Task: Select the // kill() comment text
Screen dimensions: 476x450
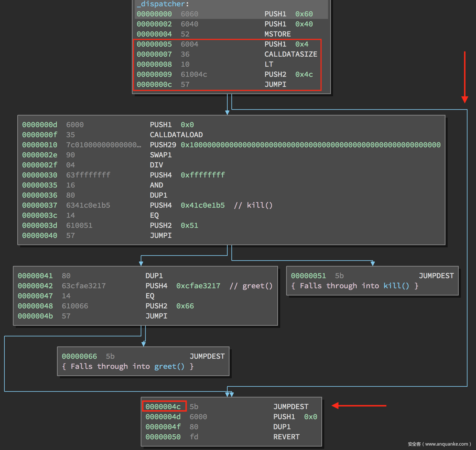Action: [x=253, y=205]
